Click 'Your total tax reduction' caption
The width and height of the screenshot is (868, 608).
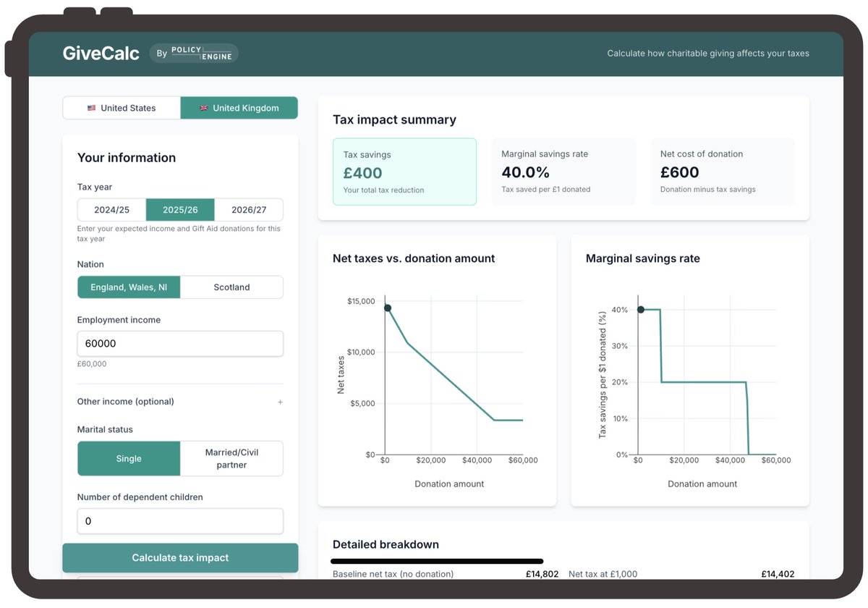[383, 190]
